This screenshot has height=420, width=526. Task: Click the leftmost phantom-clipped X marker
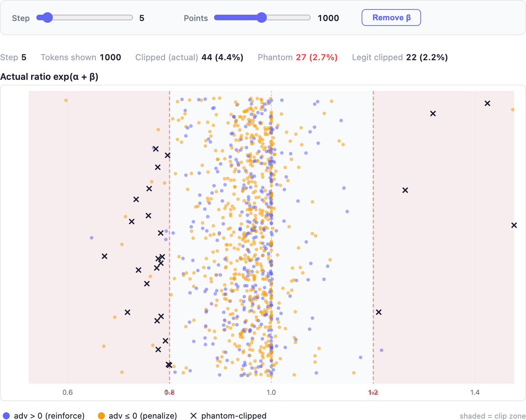point(104,256)
